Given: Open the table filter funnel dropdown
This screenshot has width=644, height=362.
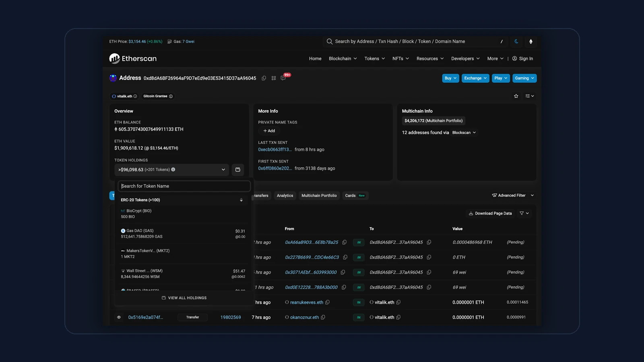Looking at the screenshot, I should 524,213.
